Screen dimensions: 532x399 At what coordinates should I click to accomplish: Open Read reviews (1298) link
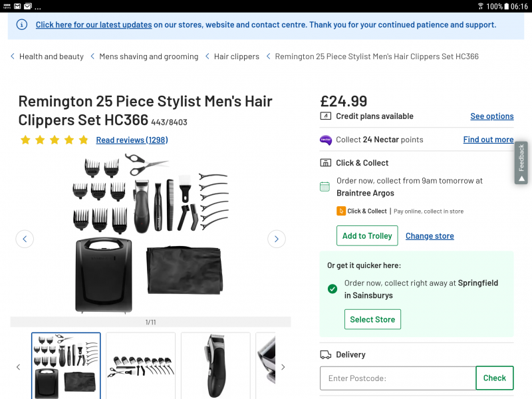click(132, 140)
